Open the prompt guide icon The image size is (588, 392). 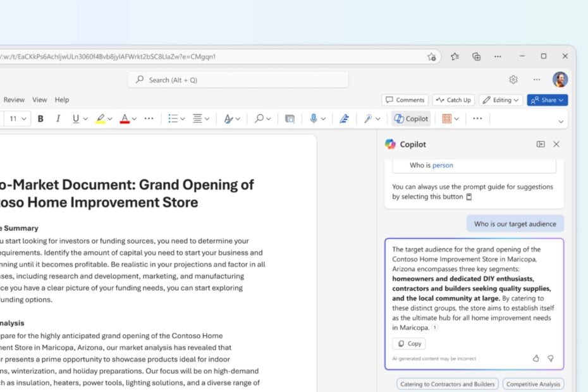(469, 197)
